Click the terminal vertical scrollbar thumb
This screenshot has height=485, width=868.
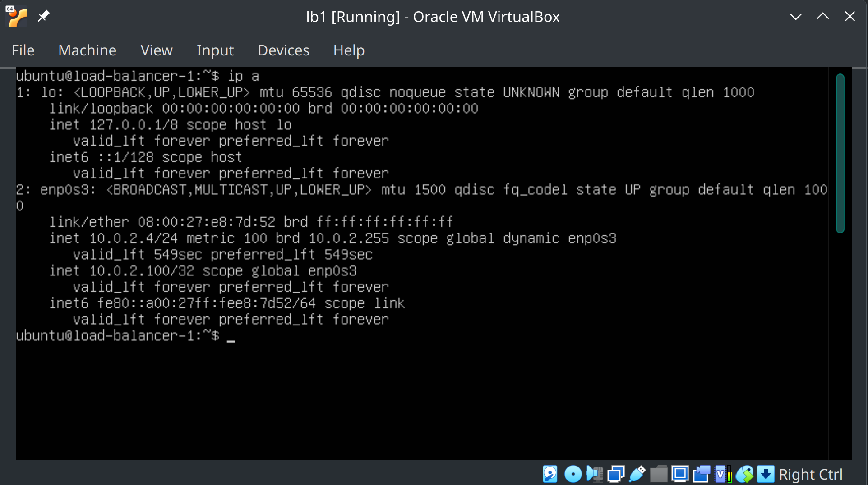840,153
